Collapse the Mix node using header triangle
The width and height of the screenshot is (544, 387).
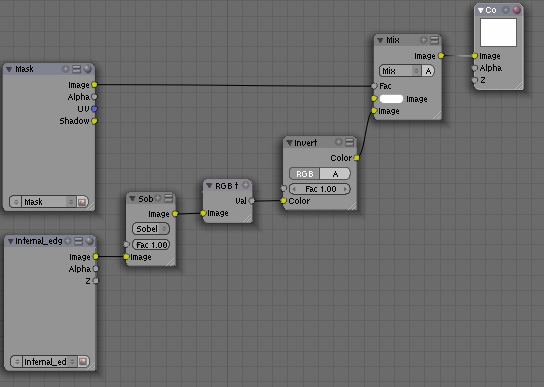pyautogui.click(x=380, y=40)
